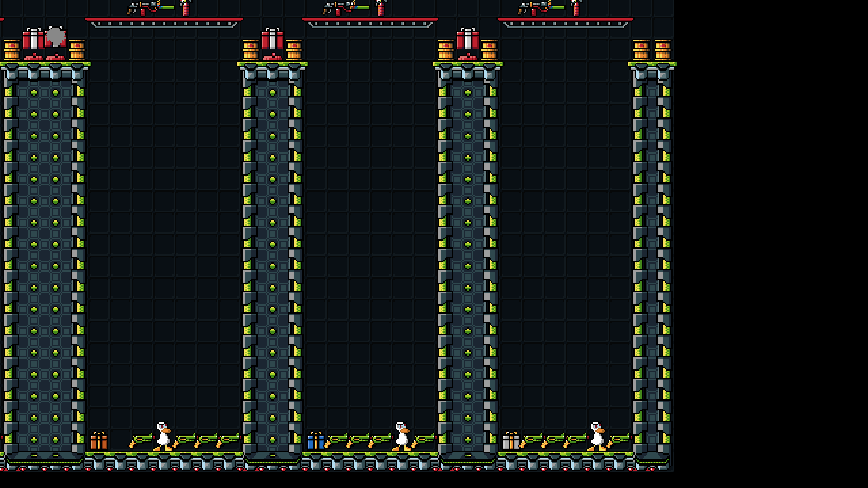
Task: Click the red present atop the second pillar
Action: tap(272, 39)
